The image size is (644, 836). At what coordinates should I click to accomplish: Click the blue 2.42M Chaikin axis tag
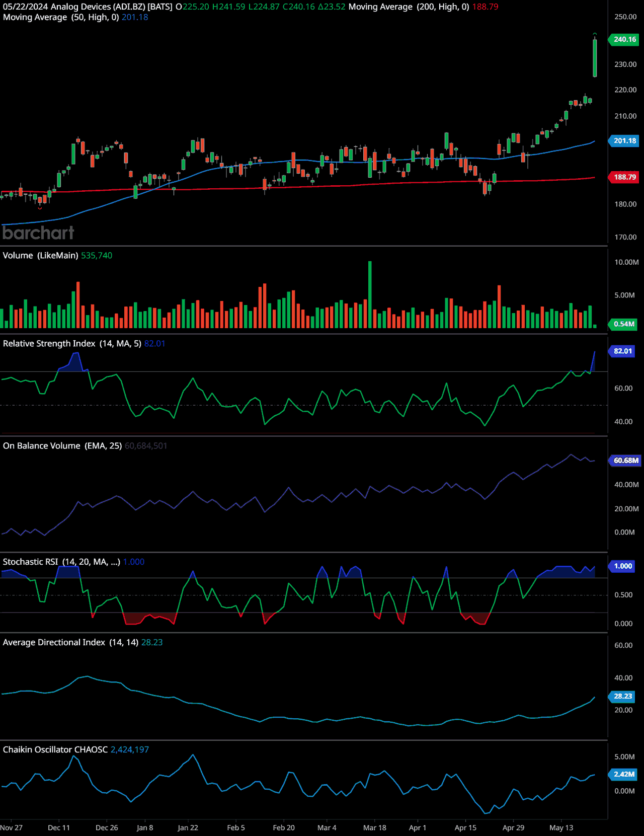click(x=624, y=775)
